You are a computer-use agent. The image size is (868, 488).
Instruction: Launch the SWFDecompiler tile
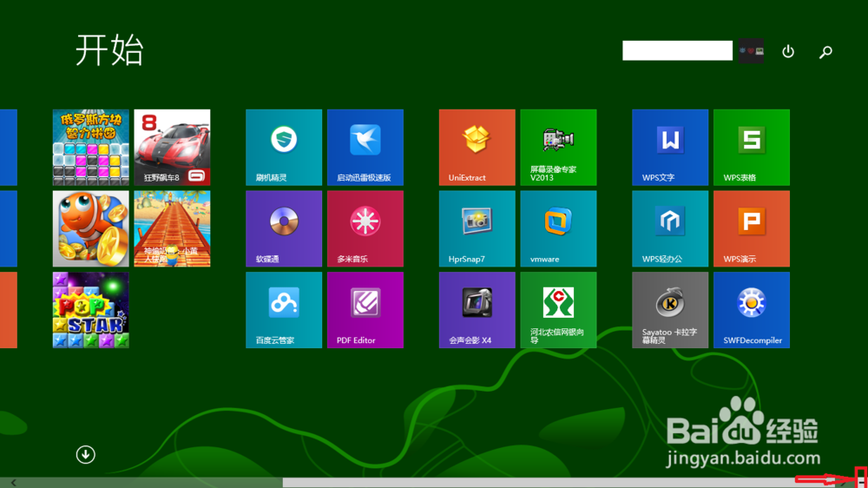click(752, 310)
